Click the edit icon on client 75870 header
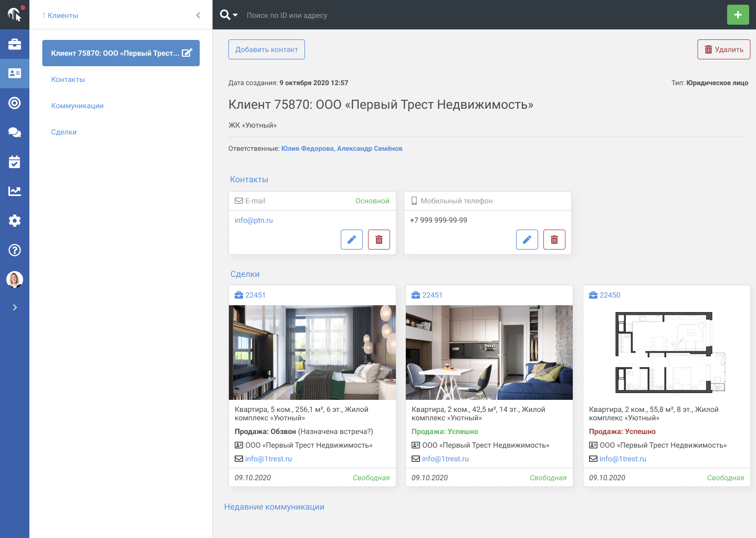756x538 pixels. 187,53
